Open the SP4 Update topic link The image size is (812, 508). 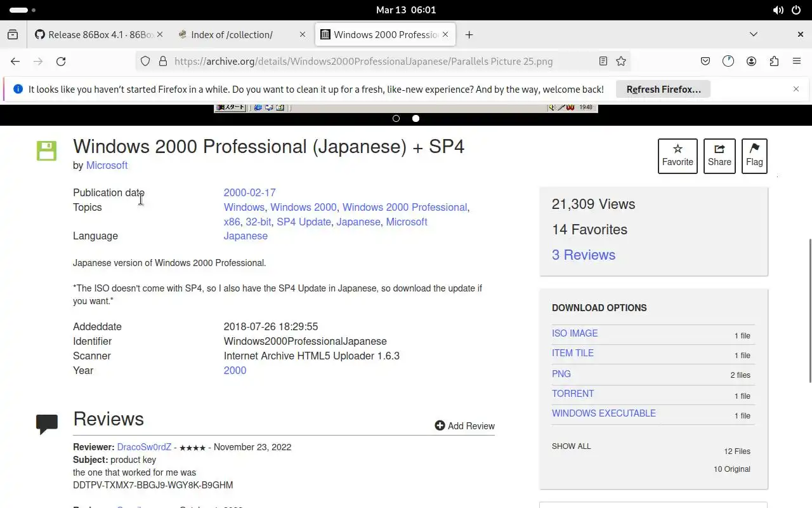coord(303,222)
